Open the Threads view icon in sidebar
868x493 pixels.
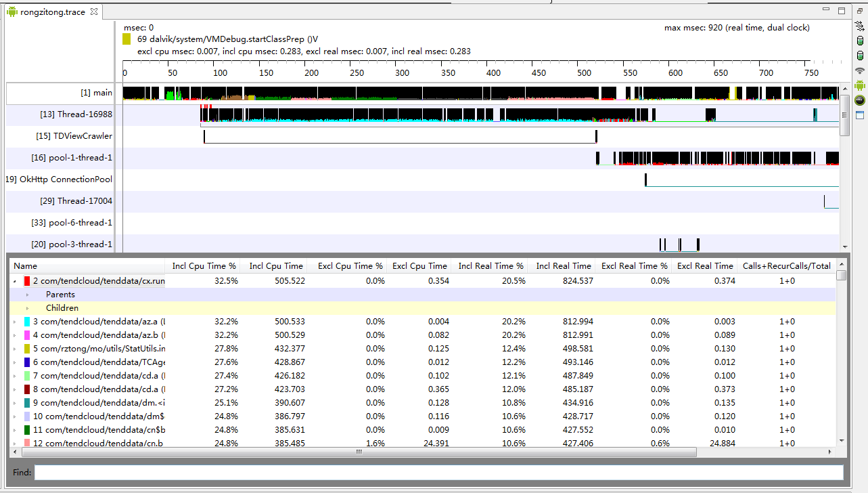(x=860, y=27)
